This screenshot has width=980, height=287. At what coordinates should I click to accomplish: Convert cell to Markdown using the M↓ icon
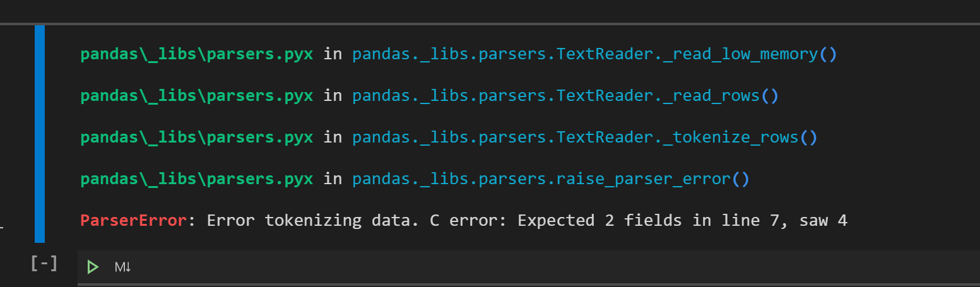(x=123, y=267)
